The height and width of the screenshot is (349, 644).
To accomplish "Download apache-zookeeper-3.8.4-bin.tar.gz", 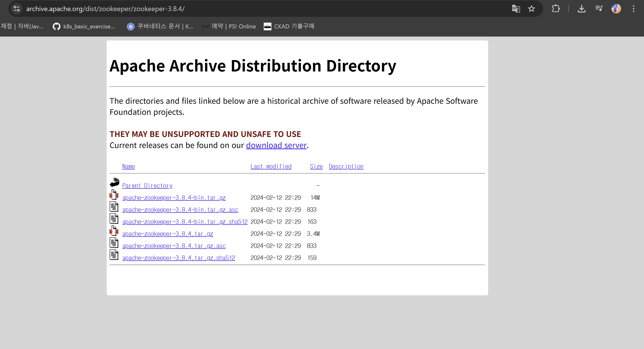I will point(174,198).
